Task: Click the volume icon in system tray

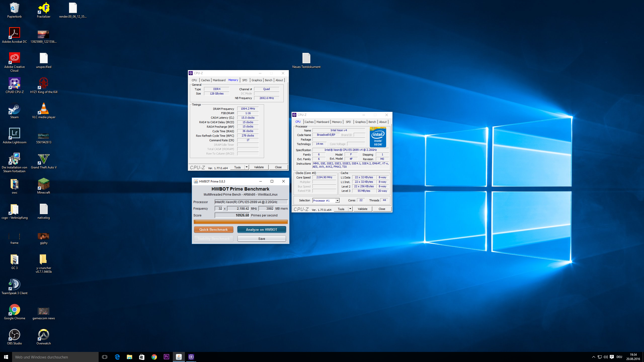Action: pos(606,357)
